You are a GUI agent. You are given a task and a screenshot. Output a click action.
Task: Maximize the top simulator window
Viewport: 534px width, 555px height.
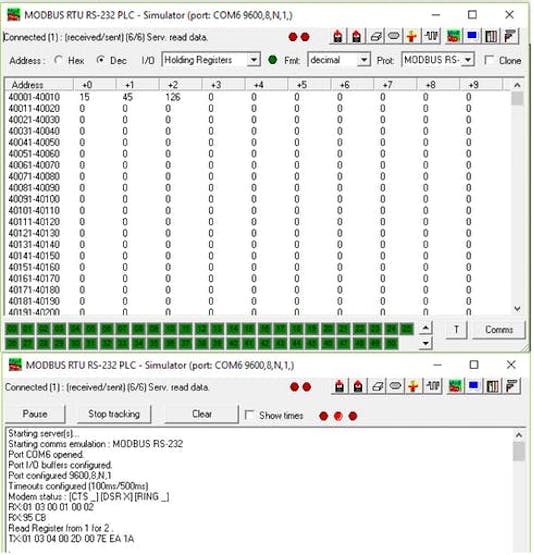pos(472,15)
